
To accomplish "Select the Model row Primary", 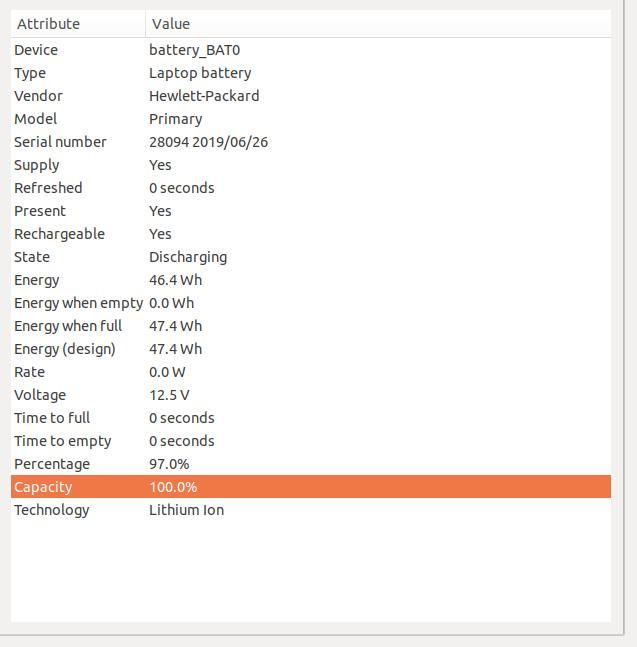I will 311,119.
